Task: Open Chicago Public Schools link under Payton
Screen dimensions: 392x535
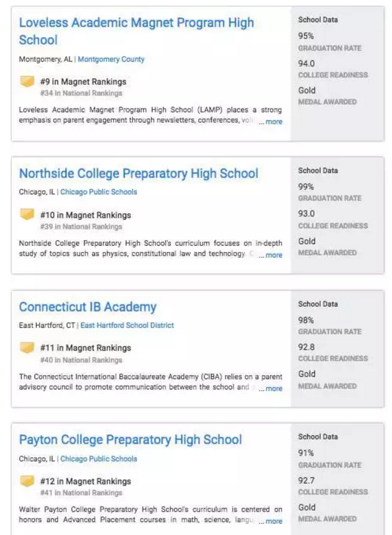Action: point(98,459)
